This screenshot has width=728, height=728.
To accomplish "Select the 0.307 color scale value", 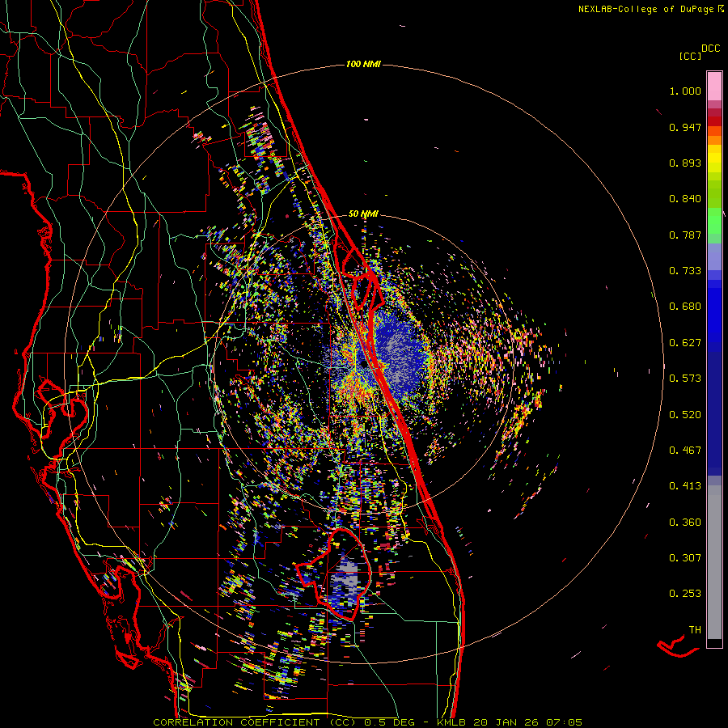I will pyautogui.click(x=685, y=558).
